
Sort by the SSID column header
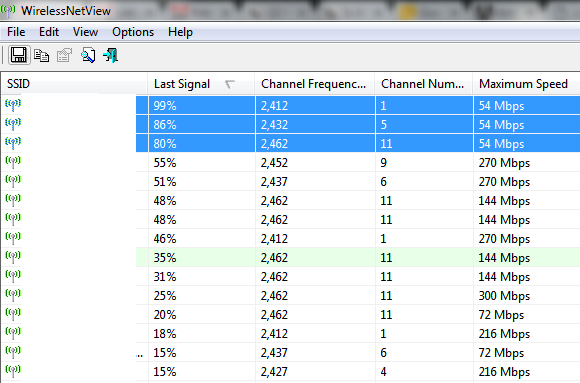click(74, 84)
